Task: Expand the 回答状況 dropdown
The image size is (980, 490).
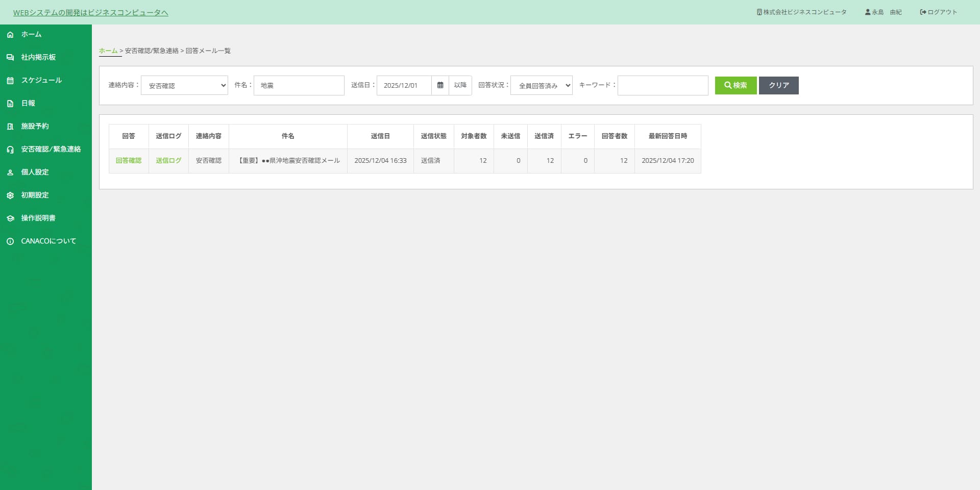Action: click(541, 85)
